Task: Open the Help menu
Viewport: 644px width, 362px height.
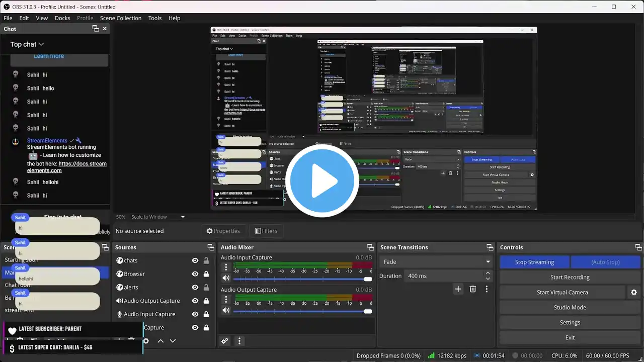Action: point(174,18)
